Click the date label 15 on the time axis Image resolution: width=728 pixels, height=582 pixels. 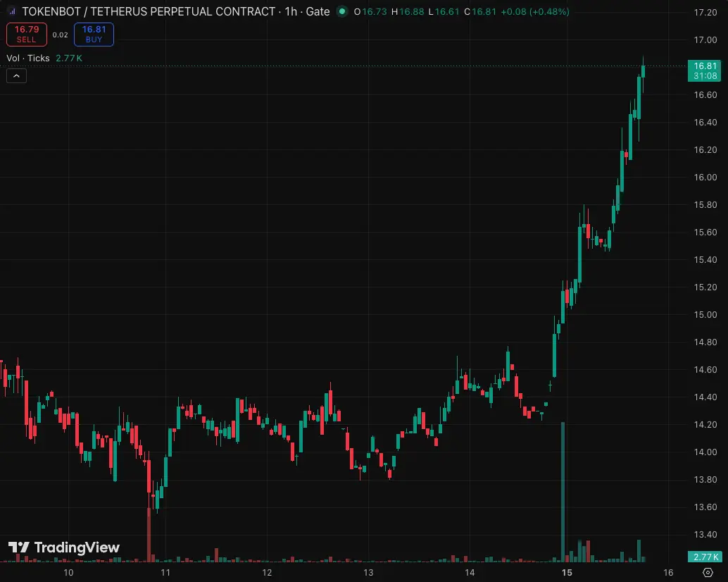click(567, 572)
